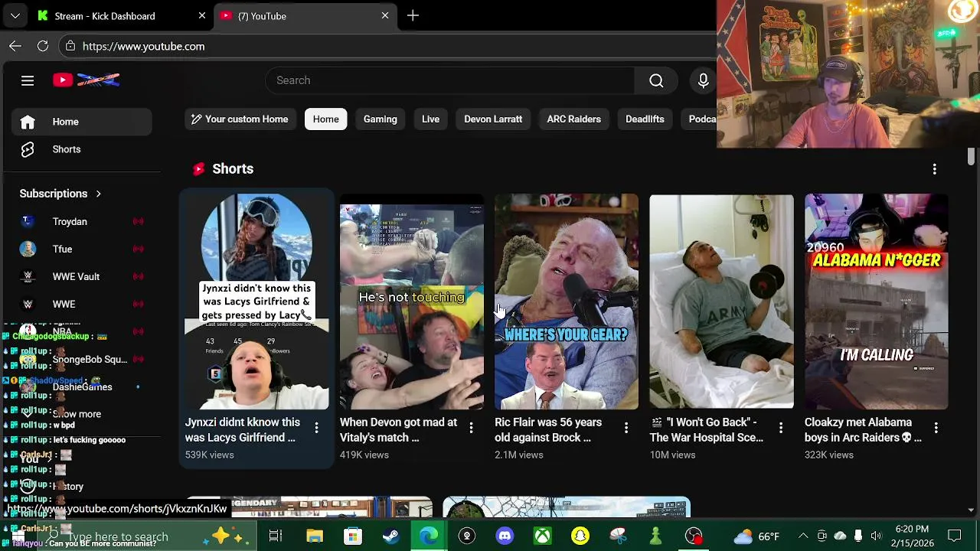Open Troydan channel subscription
The image size is (980, 551).
(82, 221)
